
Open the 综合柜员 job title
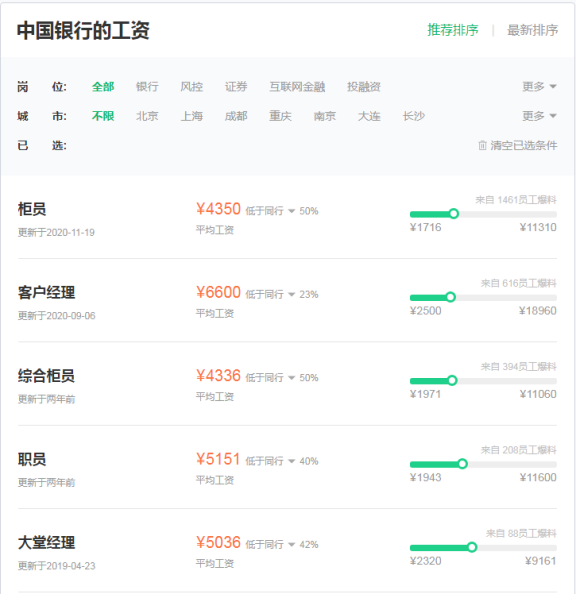[x=46, y=376]
